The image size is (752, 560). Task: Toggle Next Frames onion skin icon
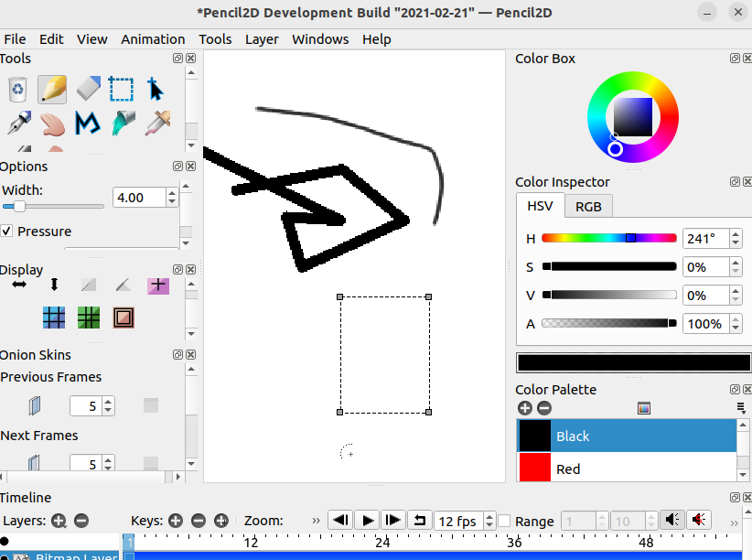pyautogui.click(x=34, y=463)
